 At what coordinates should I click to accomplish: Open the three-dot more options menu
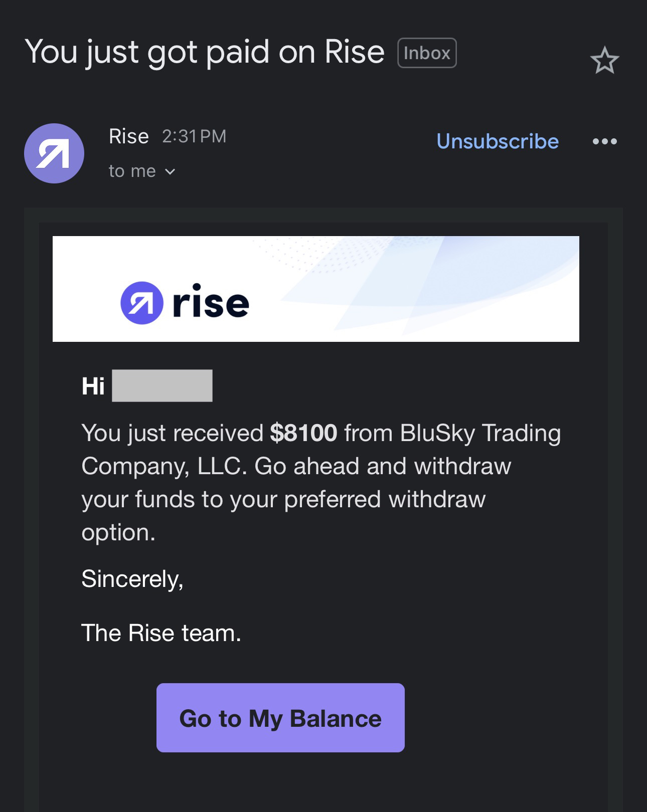604,141
